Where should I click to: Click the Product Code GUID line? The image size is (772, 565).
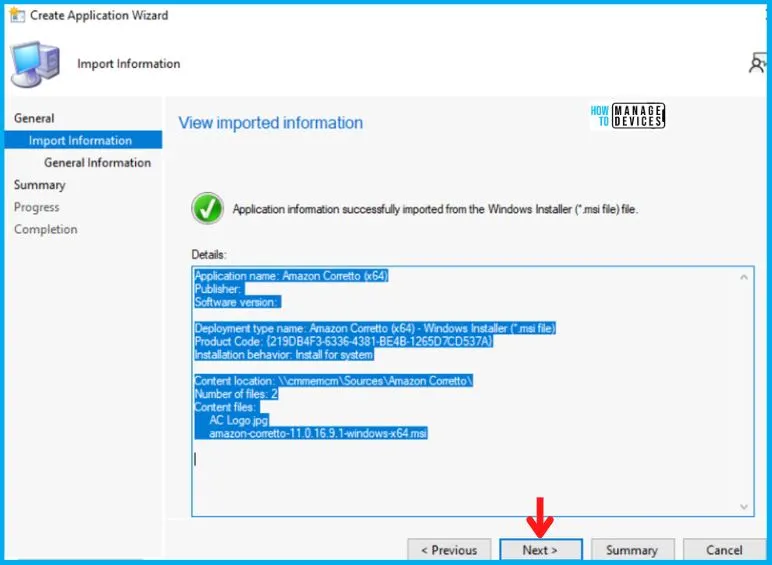343,342
